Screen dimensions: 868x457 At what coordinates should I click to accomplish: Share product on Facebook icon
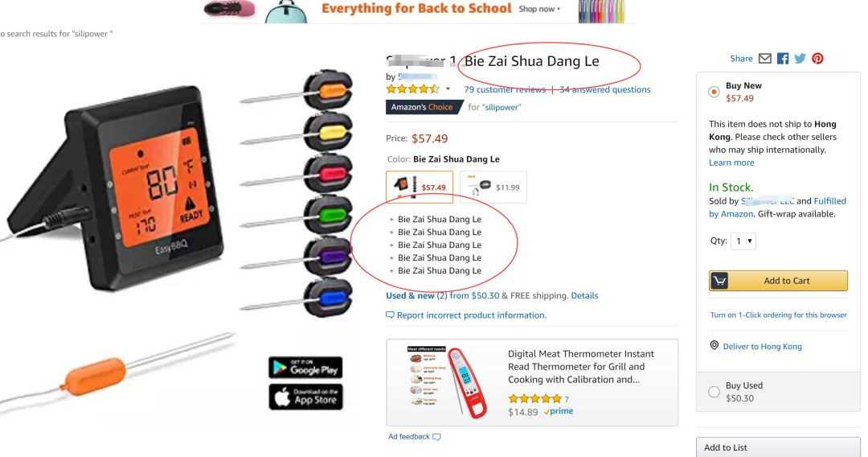[x=783, y=58]
